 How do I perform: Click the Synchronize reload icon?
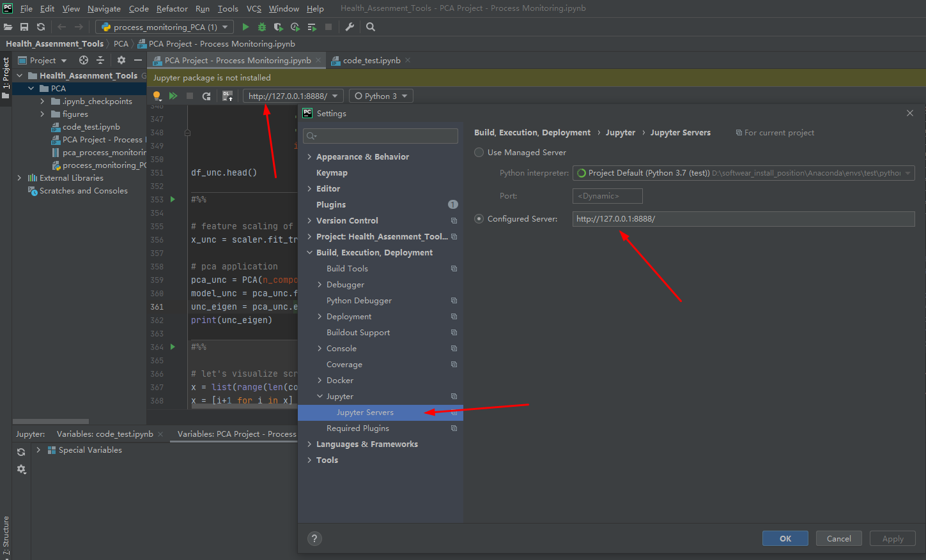(41, 27)
